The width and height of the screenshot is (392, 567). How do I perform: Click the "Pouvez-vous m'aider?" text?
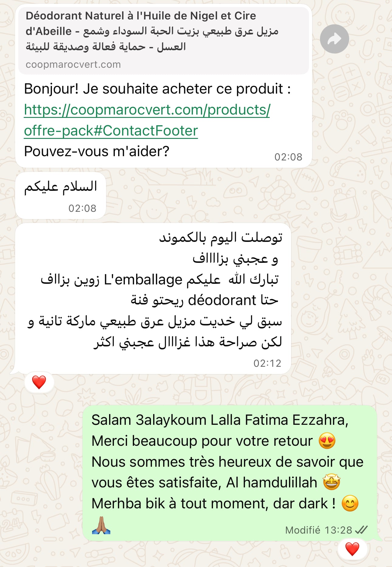click(97, 151)
